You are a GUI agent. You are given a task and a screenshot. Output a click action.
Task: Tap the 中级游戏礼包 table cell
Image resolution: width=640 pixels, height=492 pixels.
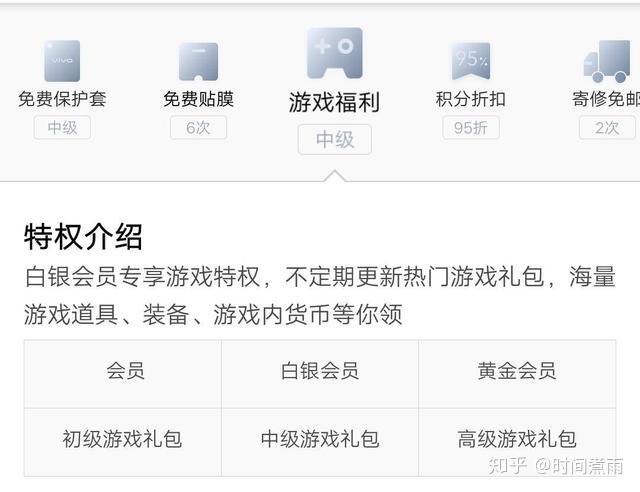coord(320,439)
